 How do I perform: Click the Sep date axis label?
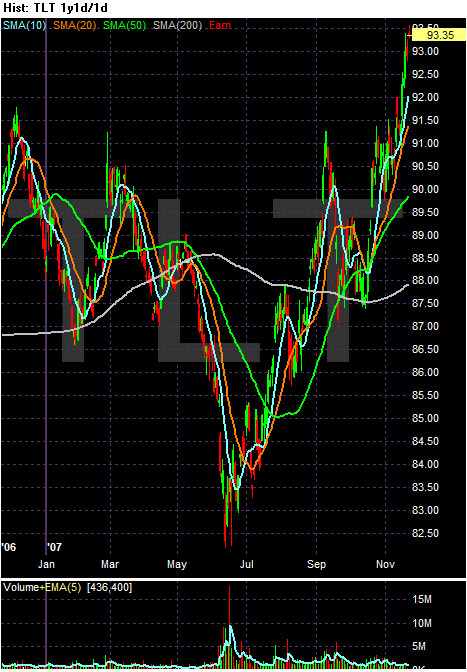click(317, 564)
